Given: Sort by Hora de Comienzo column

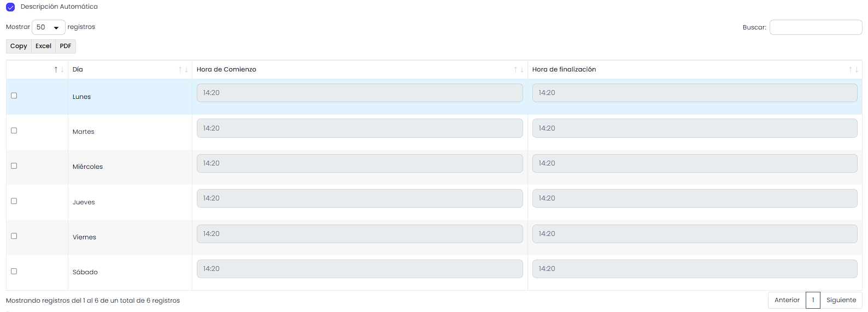Looking at the screenshot, I should [360, 69].
